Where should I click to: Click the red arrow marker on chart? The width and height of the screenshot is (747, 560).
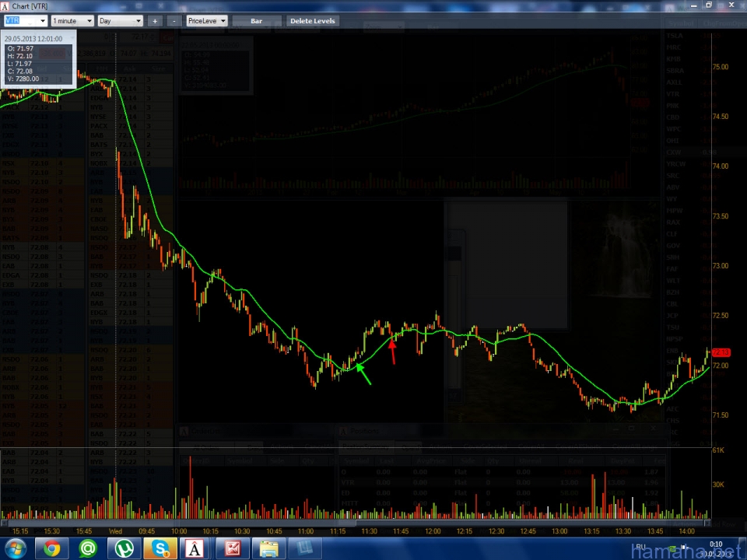[392, 350]
